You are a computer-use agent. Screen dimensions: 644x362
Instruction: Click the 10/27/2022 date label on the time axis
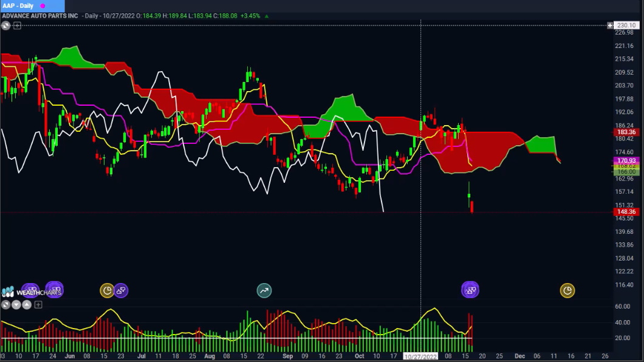coord(420,357)
